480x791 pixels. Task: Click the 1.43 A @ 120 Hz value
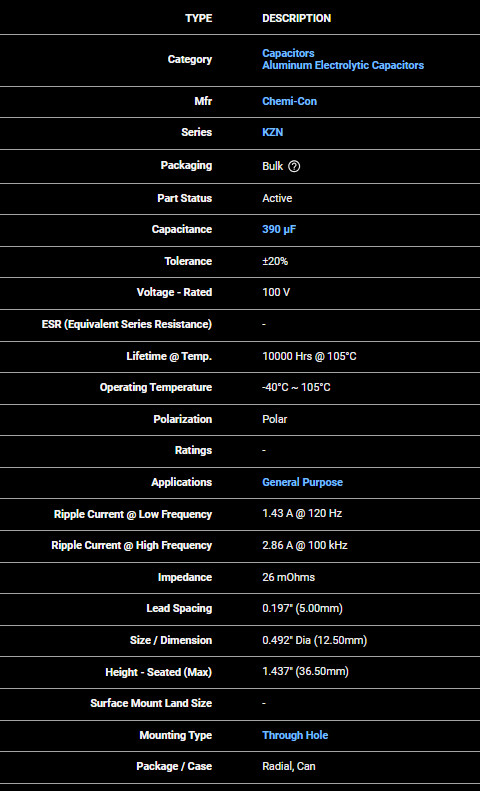(302, 514)
